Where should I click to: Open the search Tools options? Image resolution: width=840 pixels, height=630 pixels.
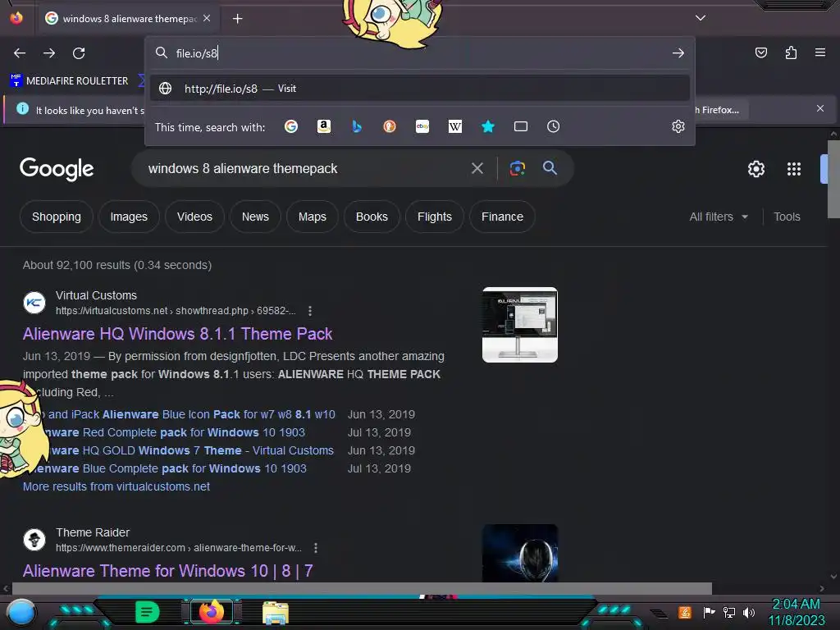[x=787, y=217]
